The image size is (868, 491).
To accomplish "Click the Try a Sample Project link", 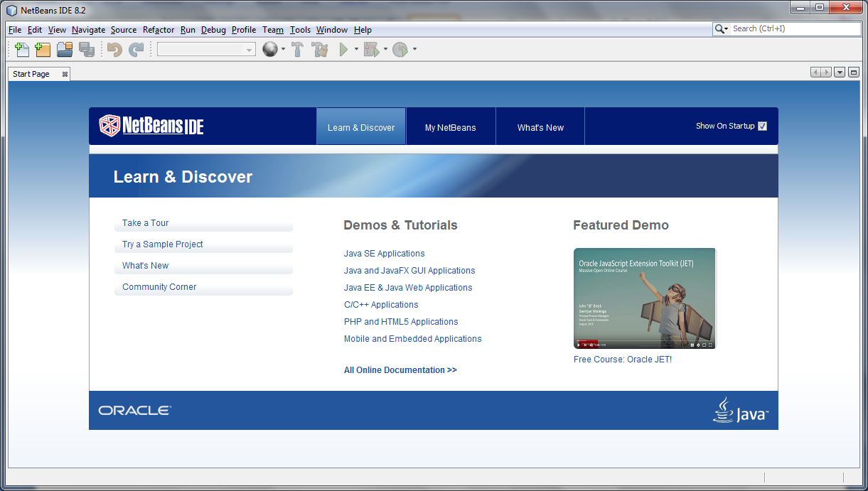I will point(163,244).
